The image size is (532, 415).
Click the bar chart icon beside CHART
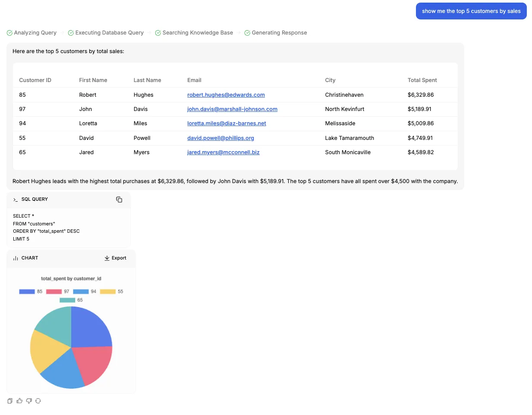pos(16,258)
